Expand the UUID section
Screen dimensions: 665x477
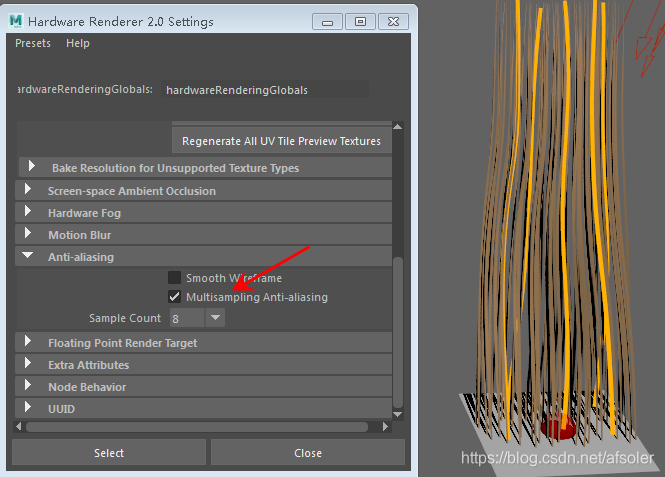(204, 409)
